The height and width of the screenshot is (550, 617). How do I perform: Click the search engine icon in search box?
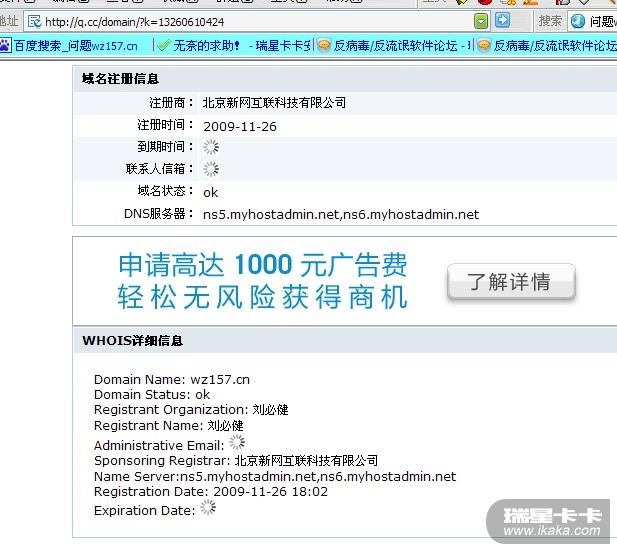(x=577, y=21)
